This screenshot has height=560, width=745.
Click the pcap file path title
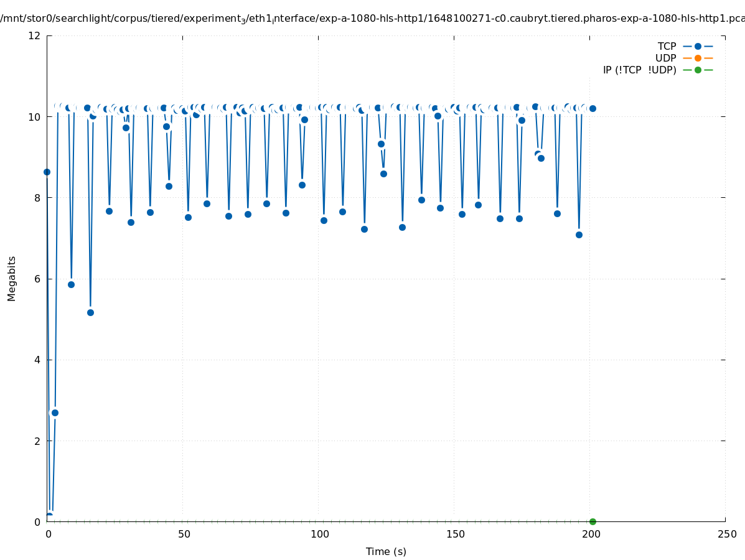tap(372, 18)
